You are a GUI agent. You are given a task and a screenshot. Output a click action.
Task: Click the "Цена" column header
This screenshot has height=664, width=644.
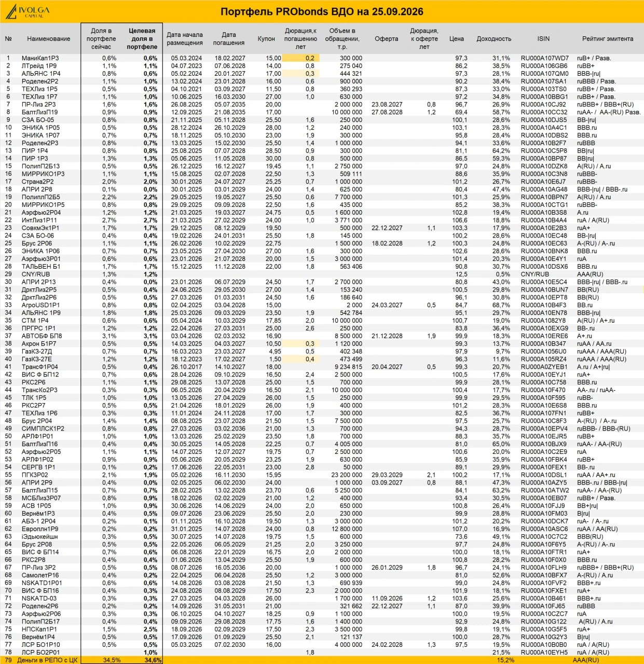pos(457,39)
